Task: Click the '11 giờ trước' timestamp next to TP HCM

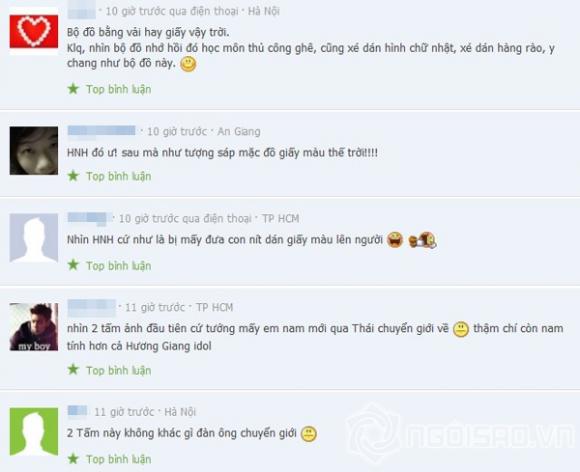Action: pyautogui.click(x=155, y=307)
